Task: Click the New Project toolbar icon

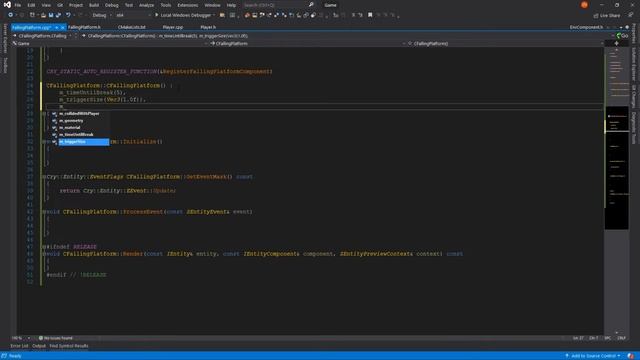Action: point(32,15)
